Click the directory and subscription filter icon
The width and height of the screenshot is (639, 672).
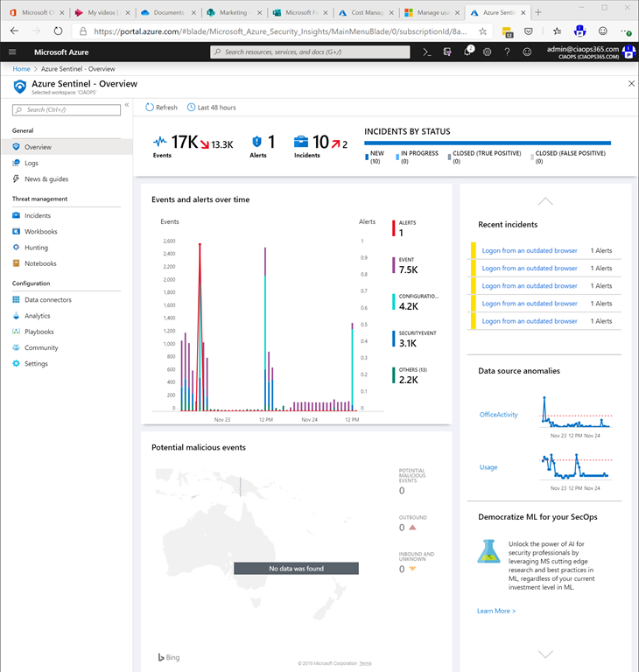447,52
